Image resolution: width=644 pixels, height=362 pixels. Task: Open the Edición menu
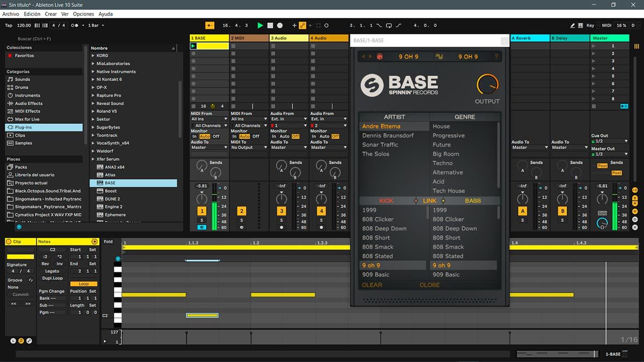click(32, 14)
